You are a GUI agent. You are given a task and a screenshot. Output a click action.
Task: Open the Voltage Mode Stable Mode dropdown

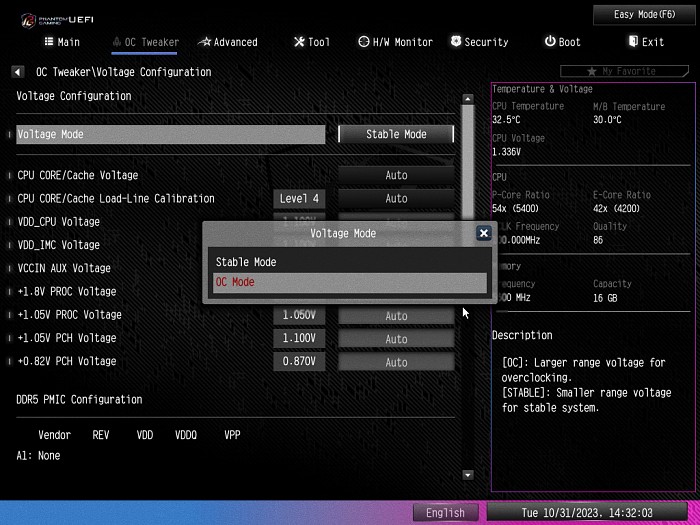pyautogui.click(x=396, y=134)
